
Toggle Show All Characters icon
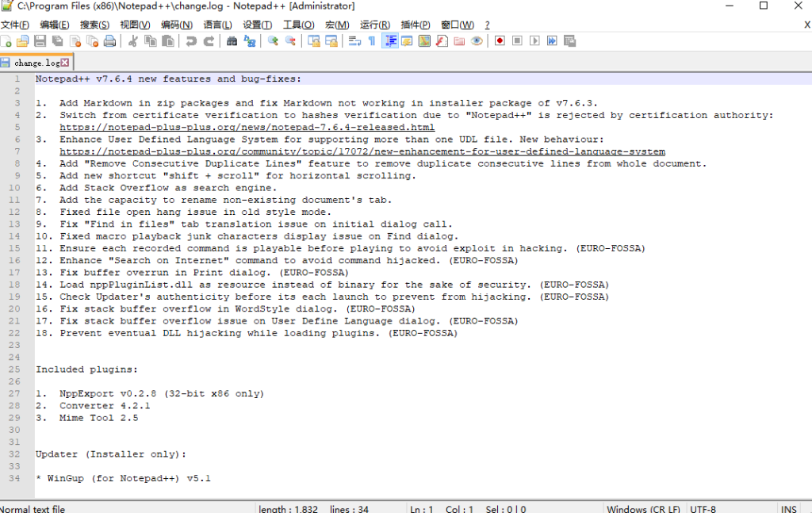pos(372,40)
